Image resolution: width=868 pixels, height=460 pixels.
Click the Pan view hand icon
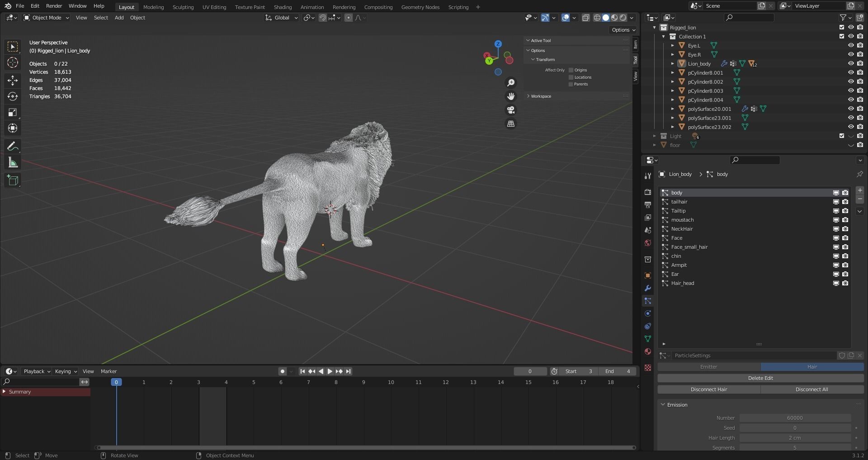click(511, 96)
